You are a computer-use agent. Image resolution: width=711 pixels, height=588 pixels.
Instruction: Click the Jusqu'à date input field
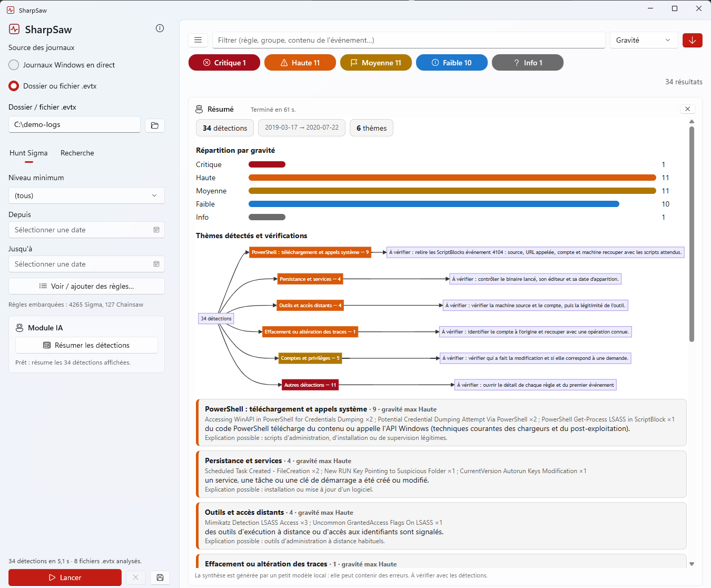86,264
